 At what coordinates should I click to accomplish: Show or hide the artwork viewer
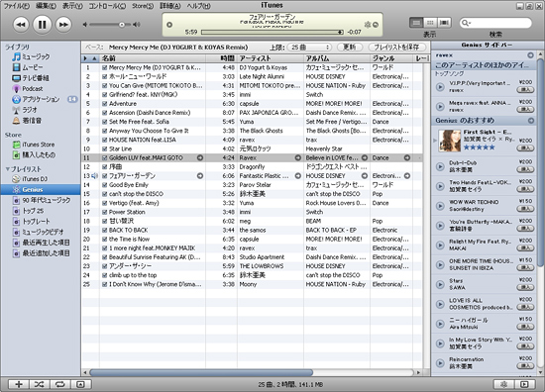81,384
